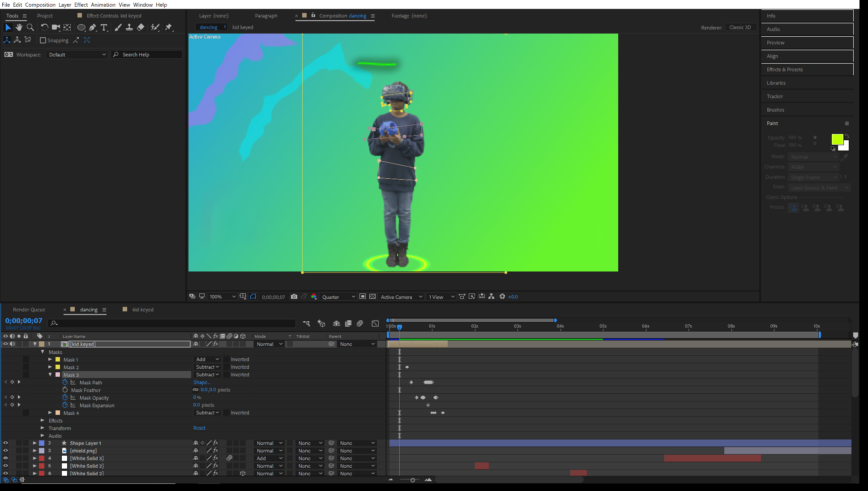
Task: Change Mask 3 mode from Subtract
Action: click(206, 375)
